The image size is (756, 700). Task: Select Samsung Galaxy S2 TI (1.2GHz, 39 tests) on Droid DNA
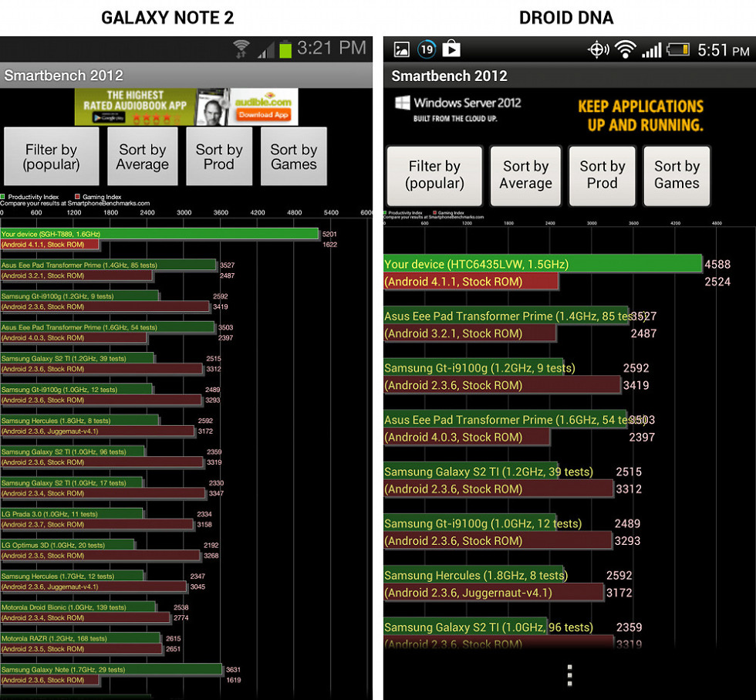tap(499, 481)
